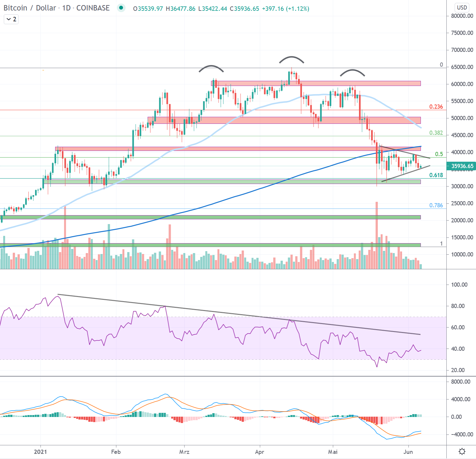Select the 0.236 Fibonacci level label

tap(436, 107)
